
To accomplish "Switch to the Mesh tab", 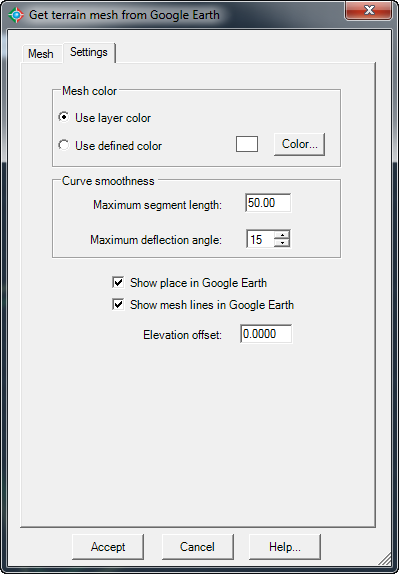I will coord(41,54).
